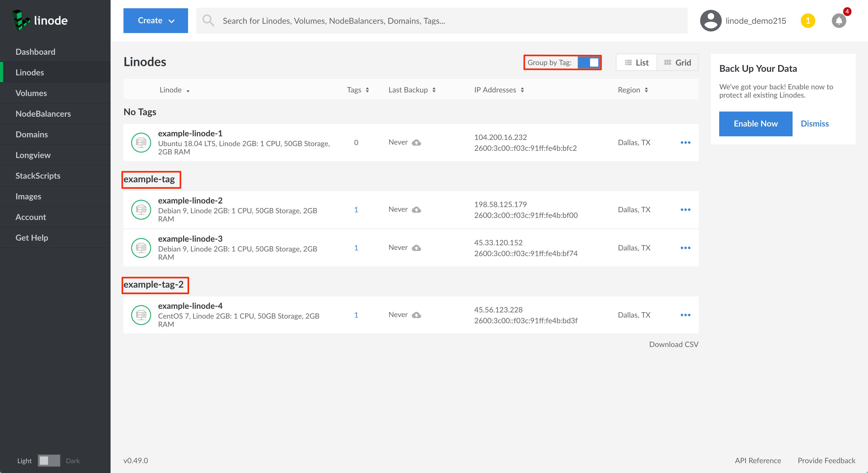Click the search magnifier icon
The height and width of the screenshot is (473, 868).
point(208,21)
